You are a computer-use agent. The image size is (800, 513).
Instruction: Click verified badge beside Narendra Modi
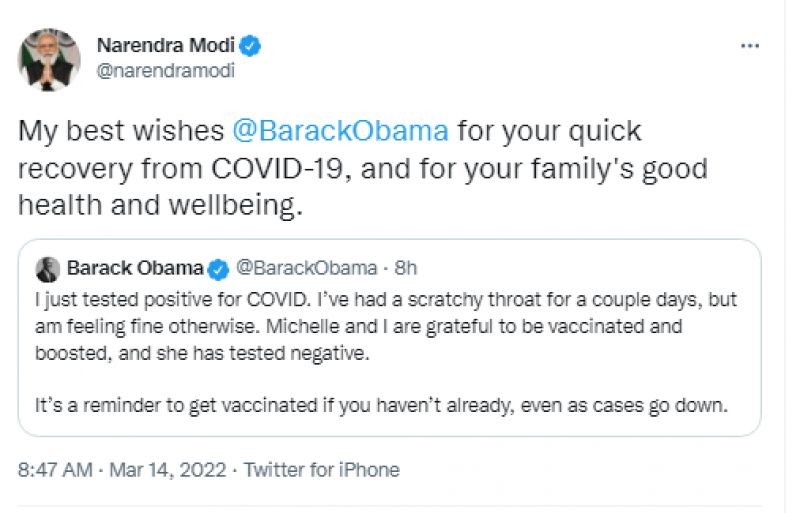[x=254, y=46]
